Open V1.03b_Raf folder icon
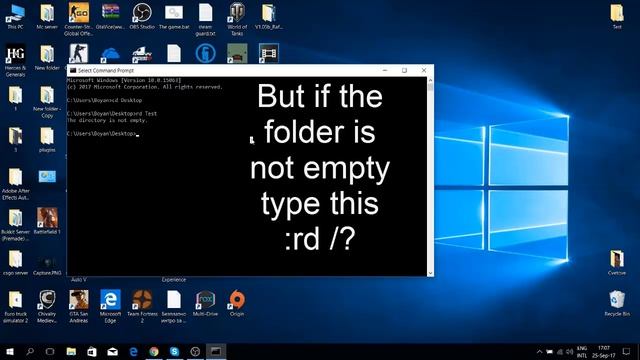Screen dimensions: 640x360 pyautogui.click(x=269, y=16)
